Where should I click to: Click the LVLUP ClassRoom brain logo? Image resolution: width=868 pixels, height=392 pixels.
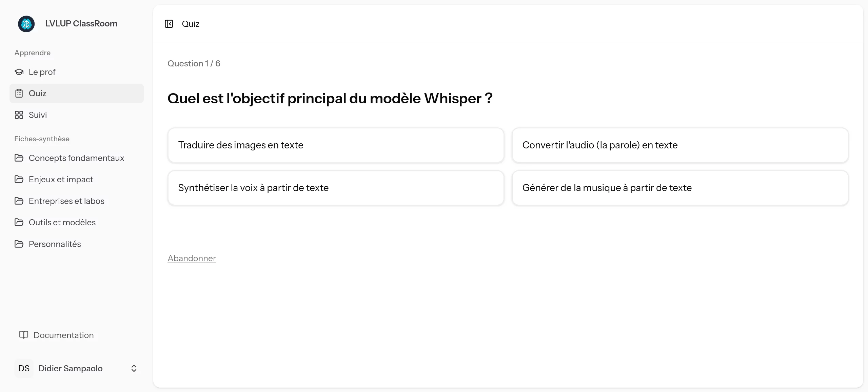coord(26,23)
